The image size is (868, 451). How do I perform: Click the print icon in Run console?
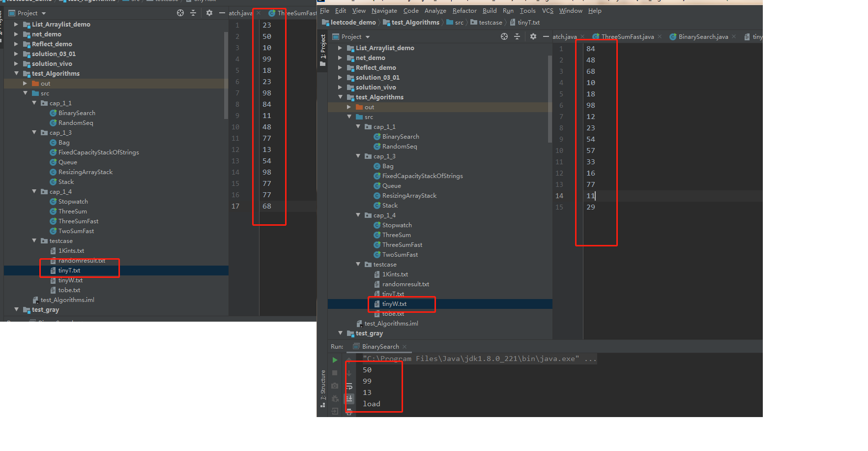[x=349, y=411]
